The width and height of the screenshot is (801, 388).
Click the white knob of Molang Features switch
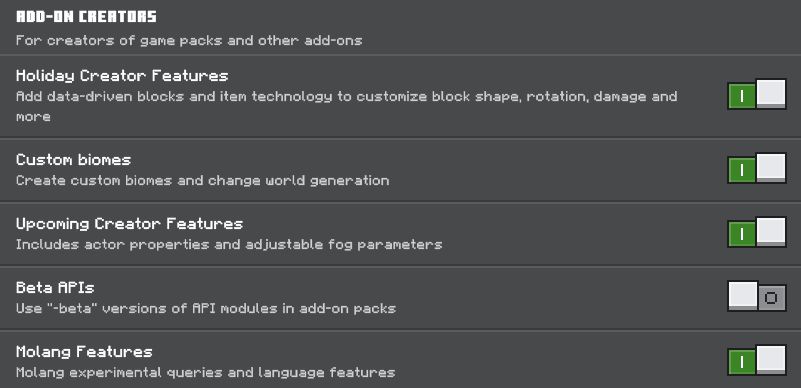pos(771,358)
